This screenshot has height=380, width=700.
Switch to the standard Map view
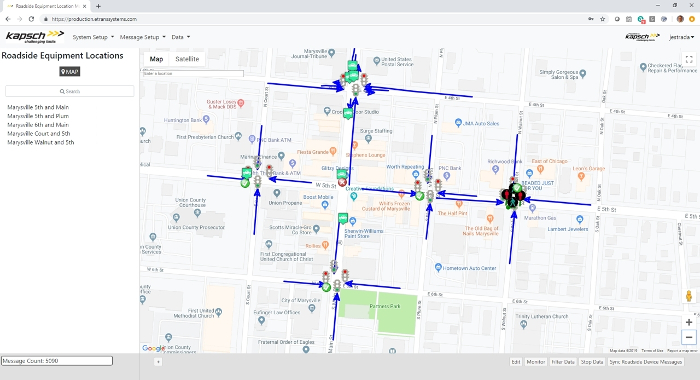pyautogui.click(x=156, y=59)
